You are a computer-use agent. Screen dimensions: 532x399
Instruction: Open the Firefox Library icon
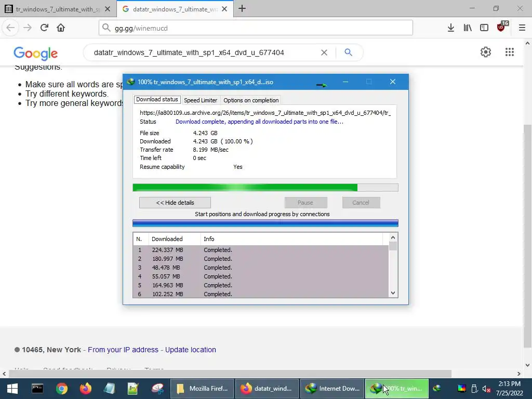click(x=468, y=28)
